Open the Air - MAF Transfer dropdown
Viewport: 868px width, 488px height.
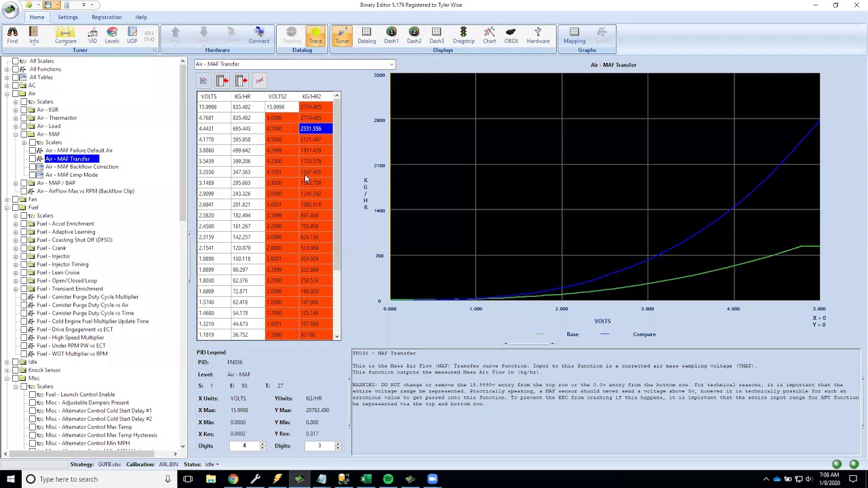coord(391,64)
